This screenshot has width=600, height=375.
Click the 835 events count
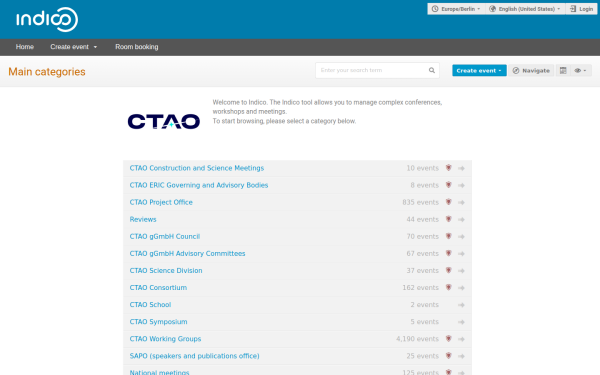click(x=420, y=202)
